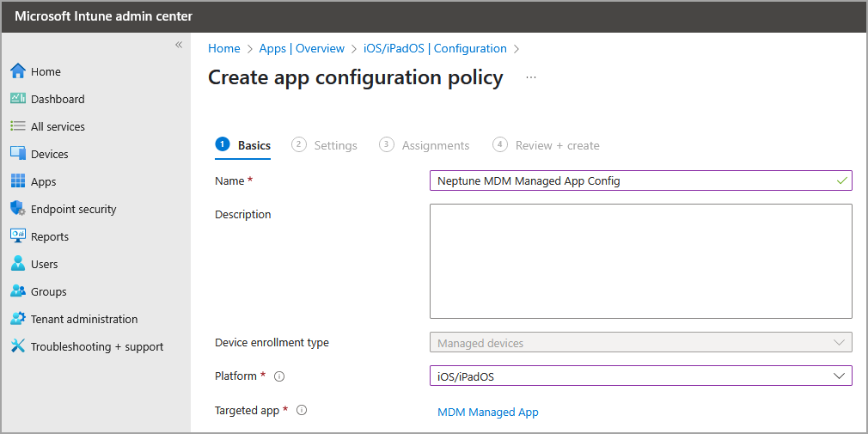The image size is (868, 434).
Task: Click the Description text area
Action: (641, 261)
